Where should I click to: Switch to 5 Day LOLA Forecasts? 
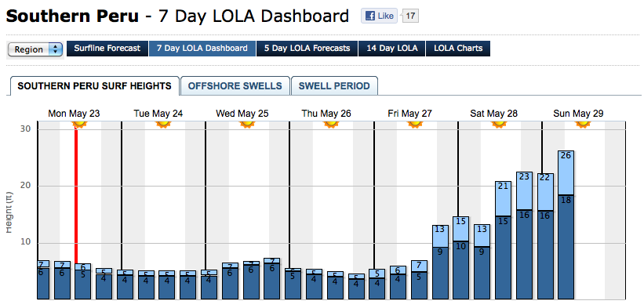click(307, 49)
